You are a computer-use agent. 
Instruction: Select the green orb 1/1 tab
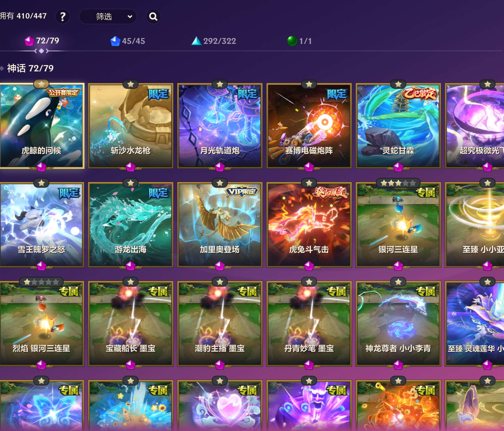299,41
